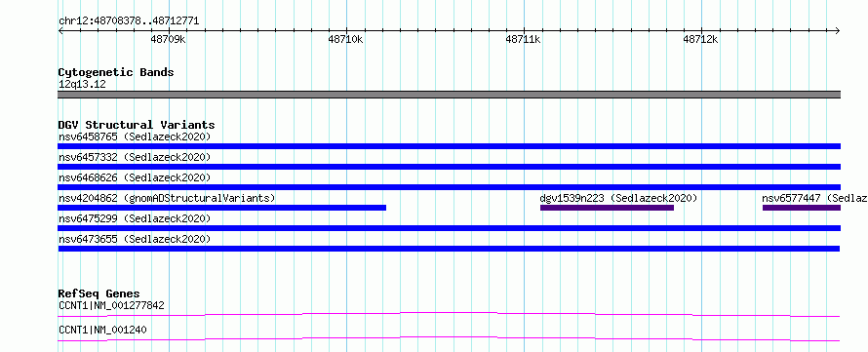Viewport: 868px width, 352px height.
Task: Open the CCNT1|NM_001240 gene label
Action: 102,331
